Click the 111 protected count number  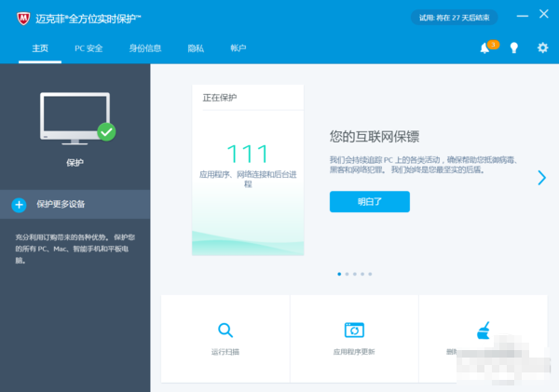[x=248, y=154]
